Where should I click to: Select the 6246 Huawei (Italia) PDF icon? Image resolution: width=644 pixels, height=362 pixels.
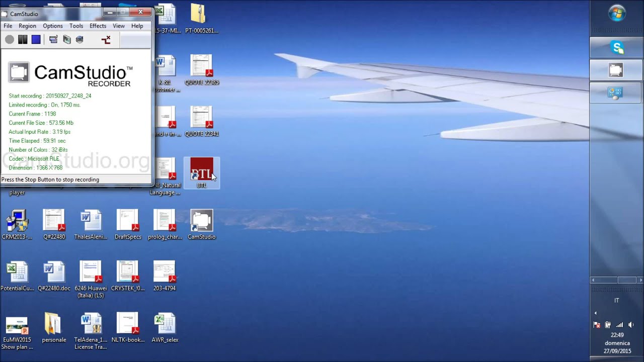click(x=91, y=280)
